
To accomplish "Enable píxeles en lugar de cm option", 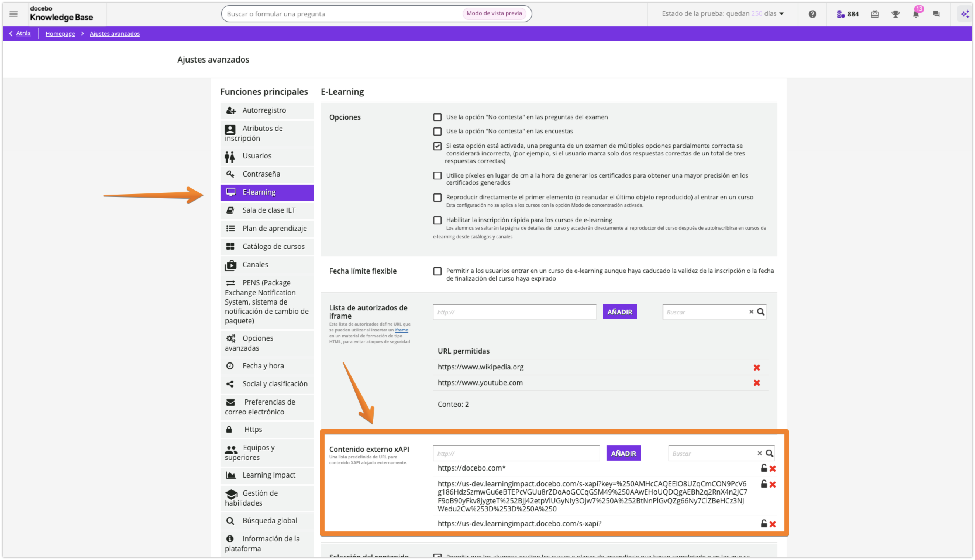I will coord(437,176).
